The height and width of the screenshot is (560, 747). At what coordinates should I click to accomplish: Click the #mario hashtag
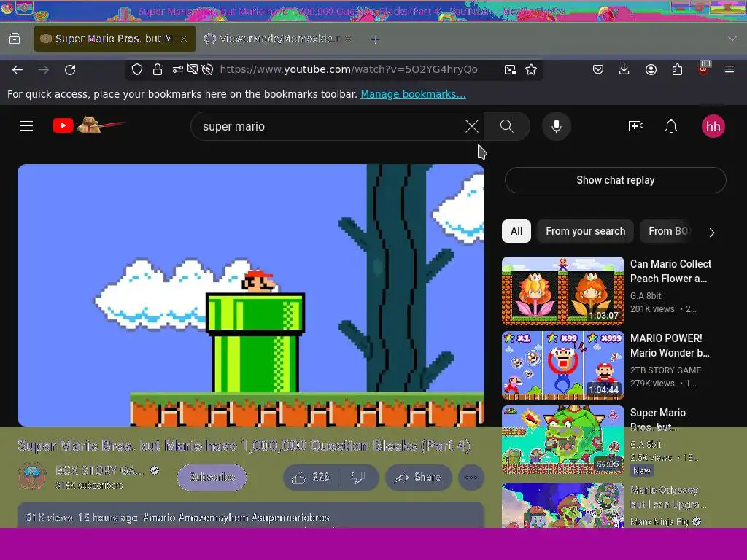(x=159, y=518)
